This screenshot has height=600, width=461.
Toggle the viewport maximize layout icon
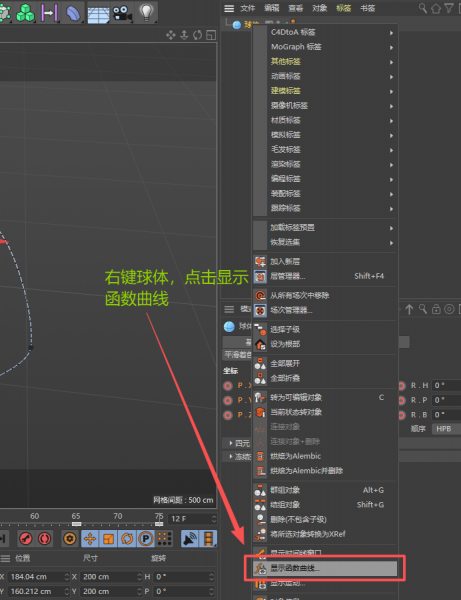click(x=211, y=35)
